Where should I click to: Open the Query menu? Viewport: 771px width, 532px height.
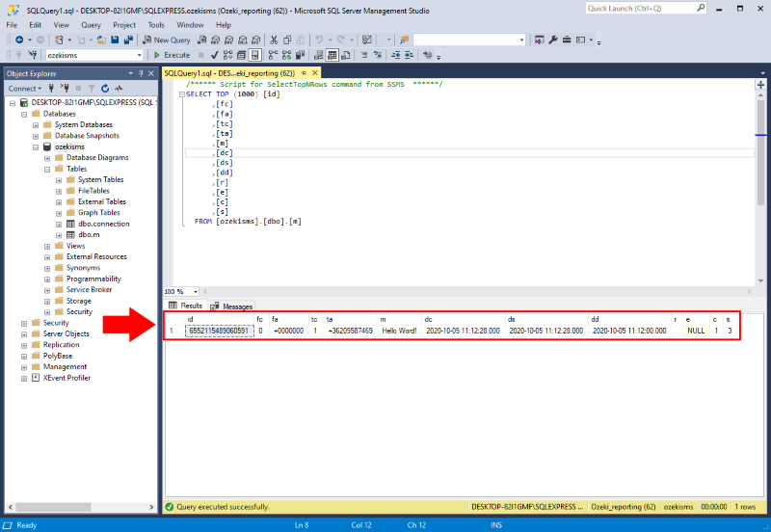point(91,25)
